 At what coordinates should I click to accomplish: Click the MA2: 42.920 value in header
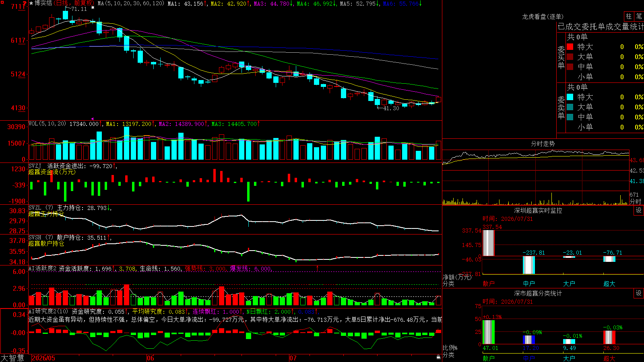tap(229, 3)
